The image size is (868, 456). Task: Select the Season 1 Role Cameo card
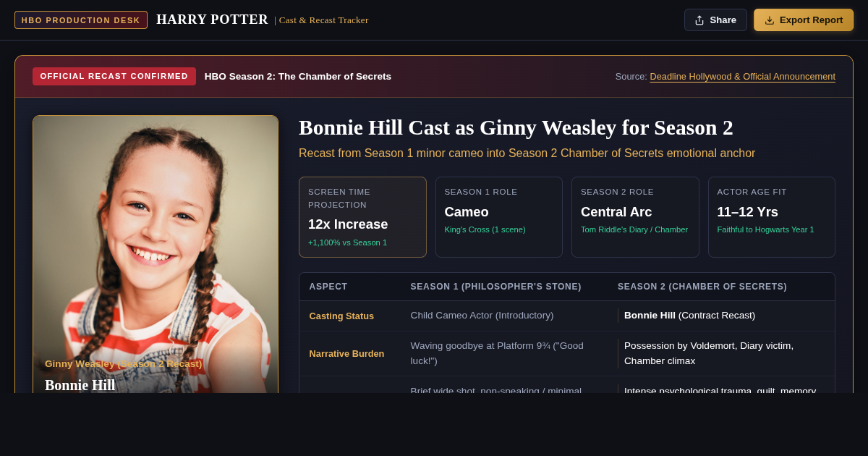[x=499, y=217]
